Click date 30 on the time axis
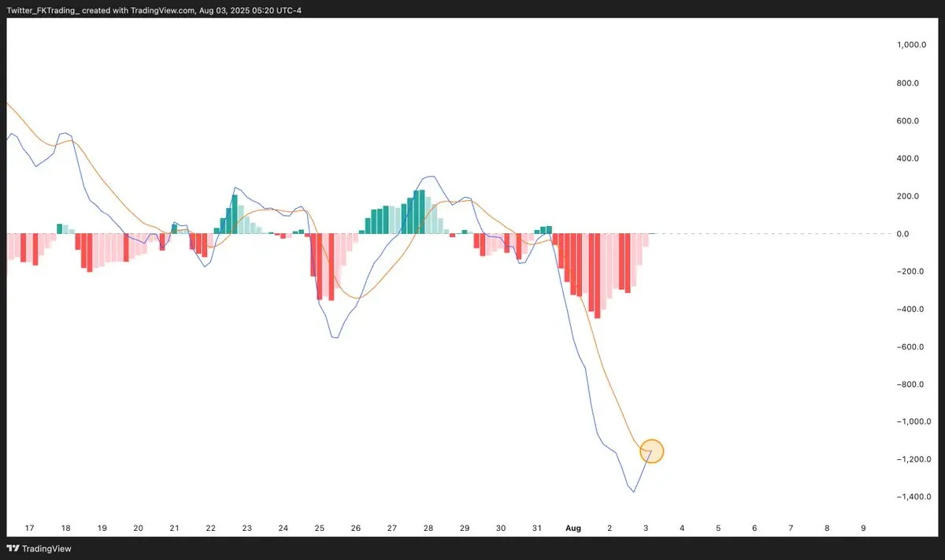945x560 pixels. (501, 528)
